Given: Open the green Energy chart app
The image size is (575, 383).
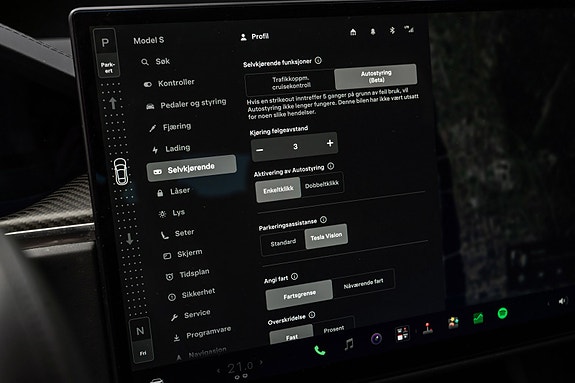Looking at the screenshot, I should point(478,318).
